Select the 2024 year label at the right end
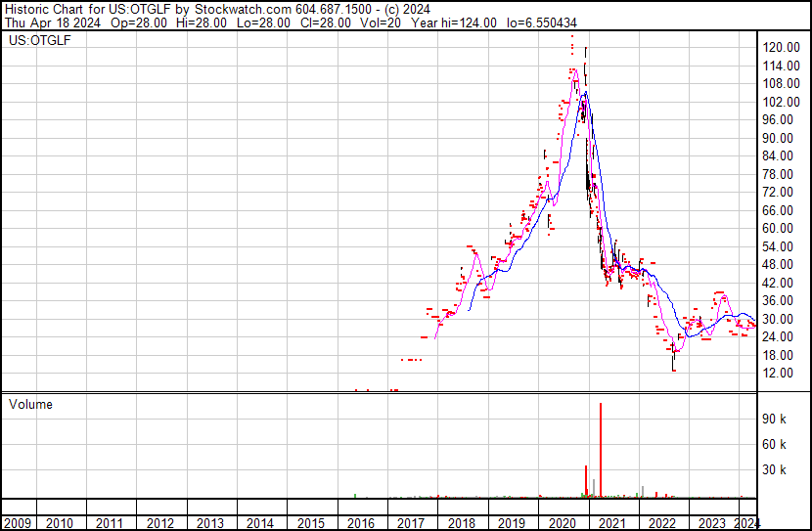Viewport: 812px width, 531px height. 746,523
